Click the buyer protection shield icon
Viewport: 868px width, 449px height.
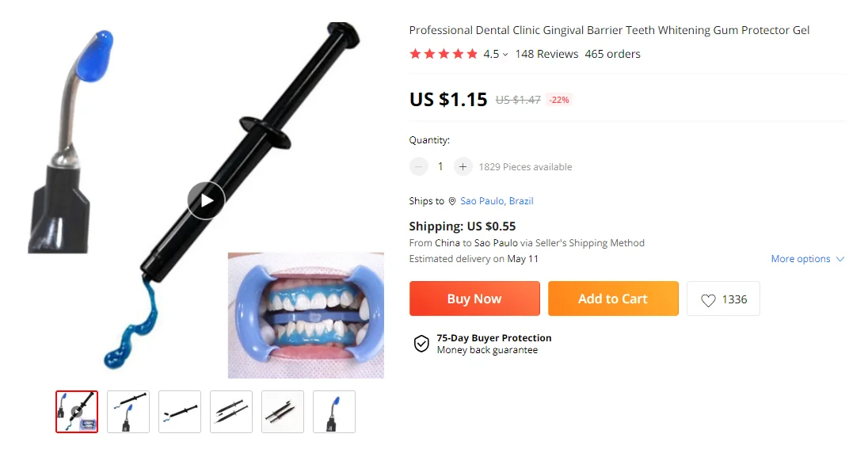[x=421, y=344]
